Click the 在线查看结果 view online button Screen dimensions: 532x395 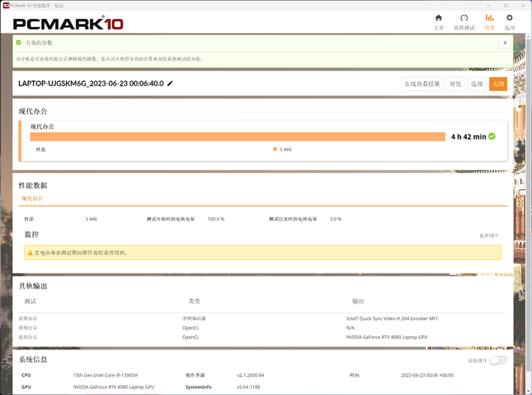click(422, 84)
